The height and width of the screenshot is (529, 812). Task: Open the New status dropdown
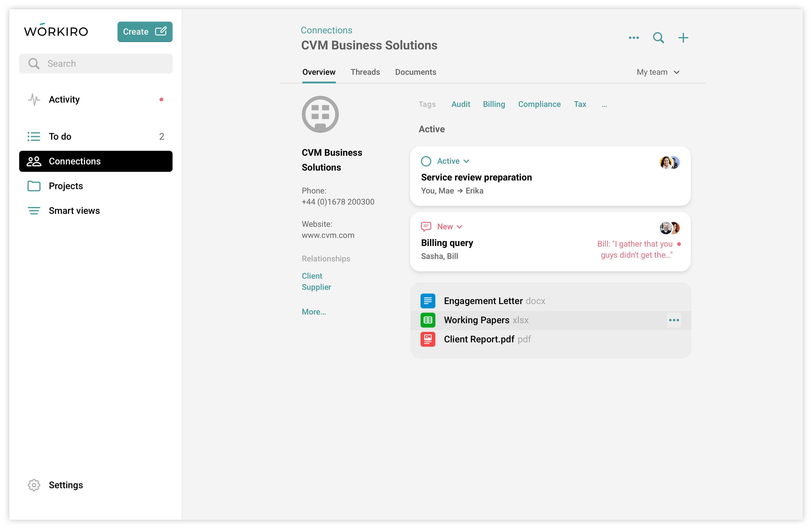pos(450,227)
